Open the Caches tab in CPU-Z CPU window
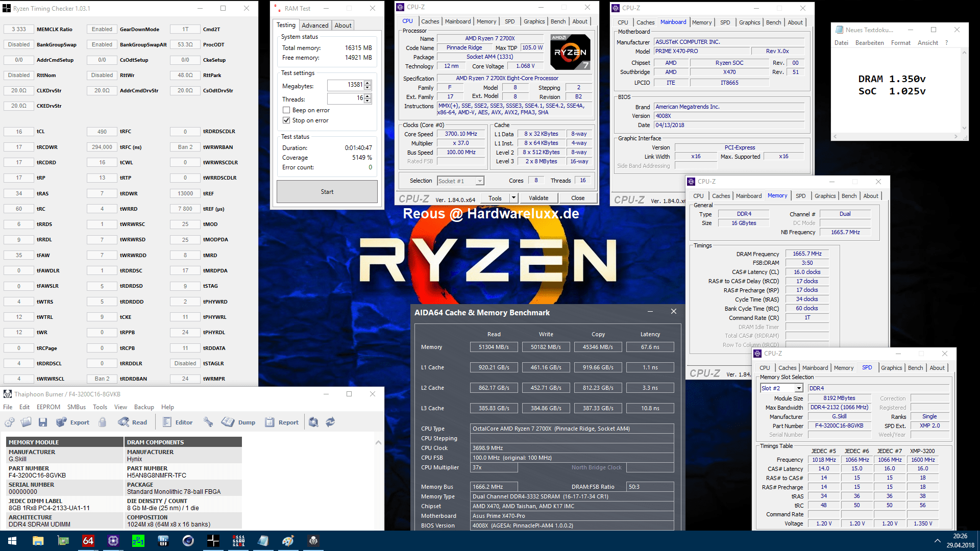The image size is (980, 551). [430, 21]
